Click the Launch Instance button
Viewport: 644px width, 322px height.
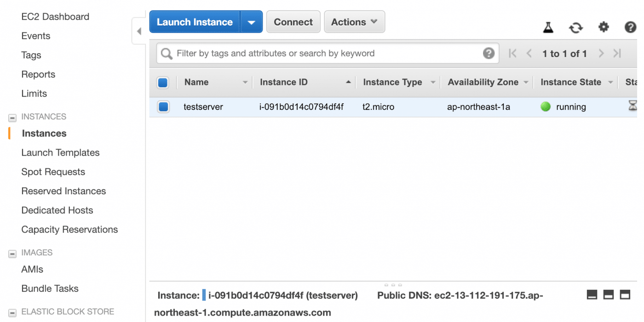[x=195, y=22]
